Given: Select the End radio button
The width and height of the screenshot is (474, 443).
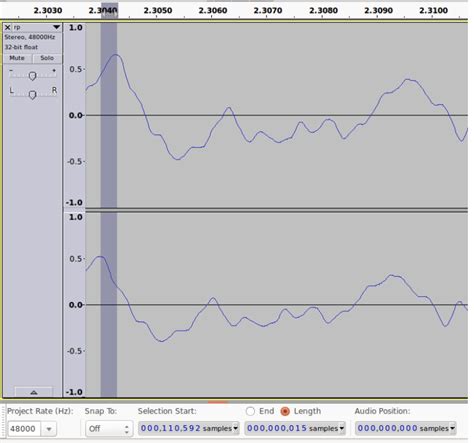Looking at the screenshot, I should pyautogui.click(x=250, y=411).
